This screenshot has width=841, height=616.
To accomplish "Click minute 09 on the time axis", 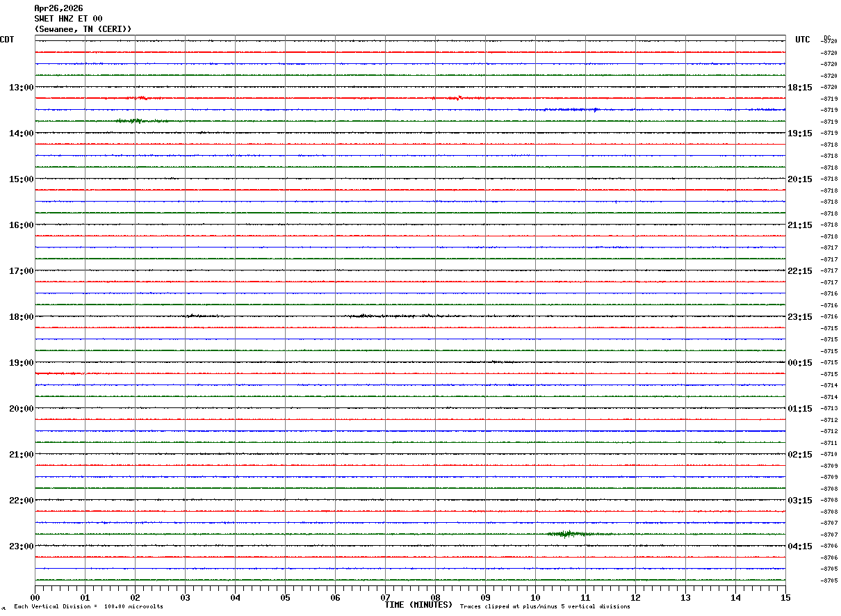I will point(486,597).
